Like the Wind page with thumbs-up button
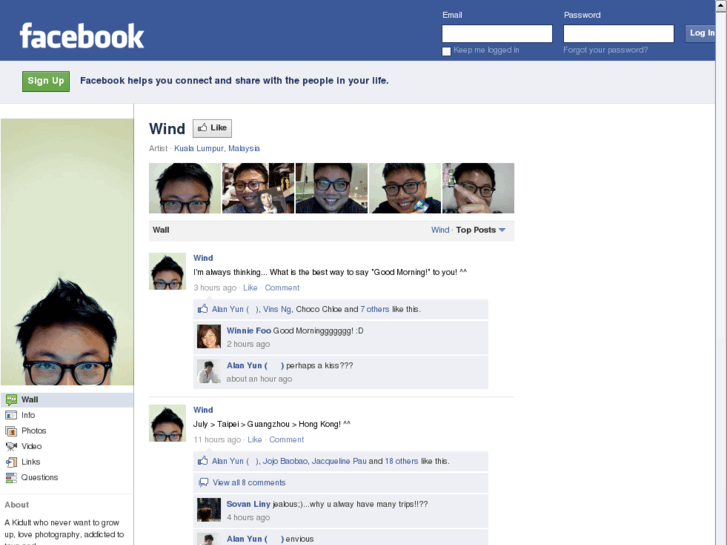727x545 pixels. pos(212,128)
